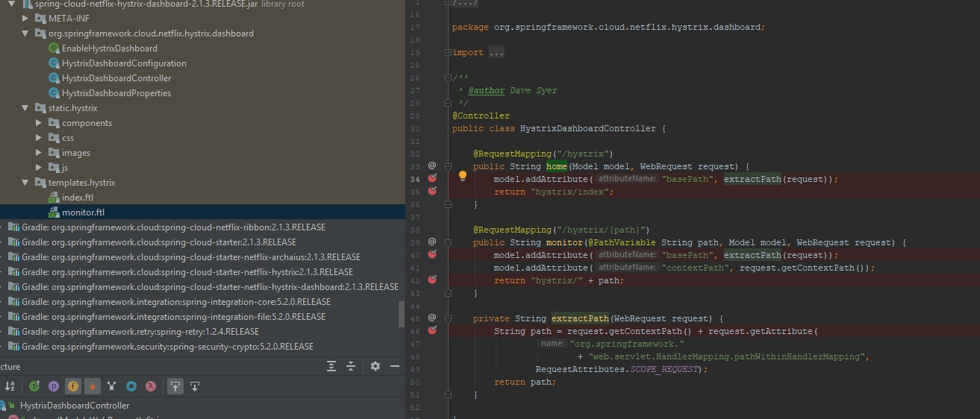980x419 pixels.
Task: Expand the images folder
Action: (40, 153)
